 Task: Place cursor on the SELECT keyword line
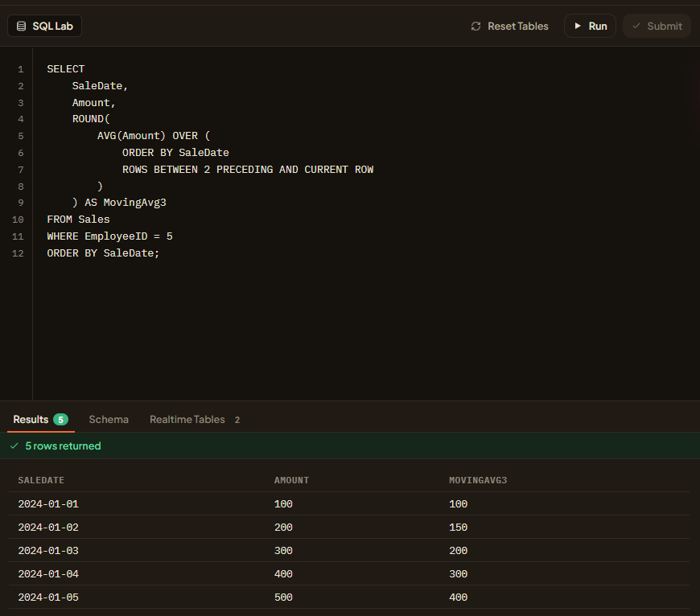(66, 69)
